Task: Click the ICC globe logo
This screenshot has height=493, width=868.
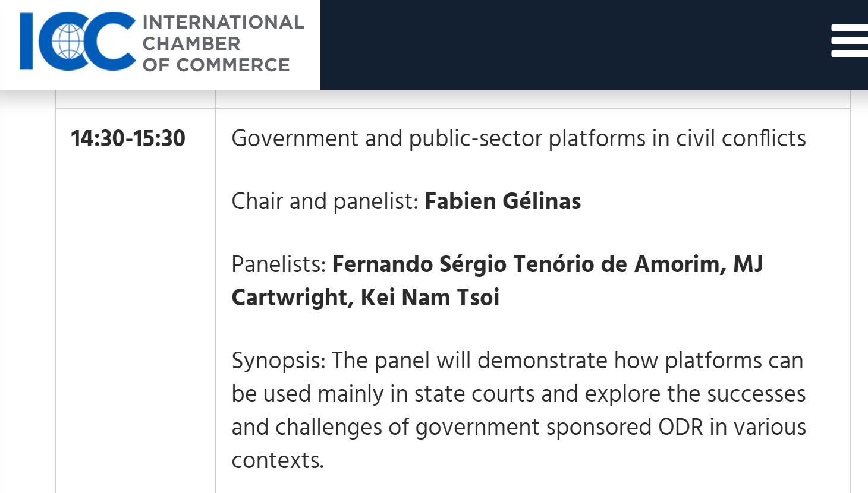Action: pyautogui.click(x=77, y=42)
